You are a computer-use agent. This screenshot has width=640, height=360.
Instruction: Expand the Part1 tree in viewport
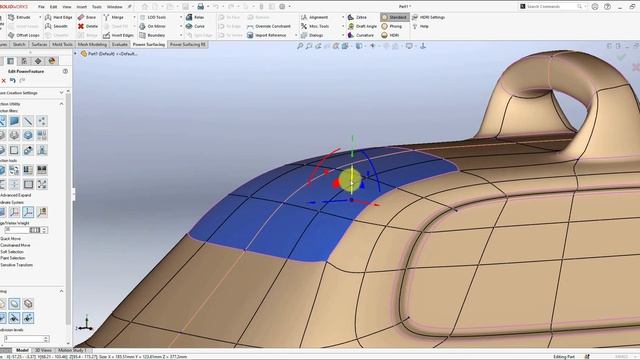click(76, 53)
